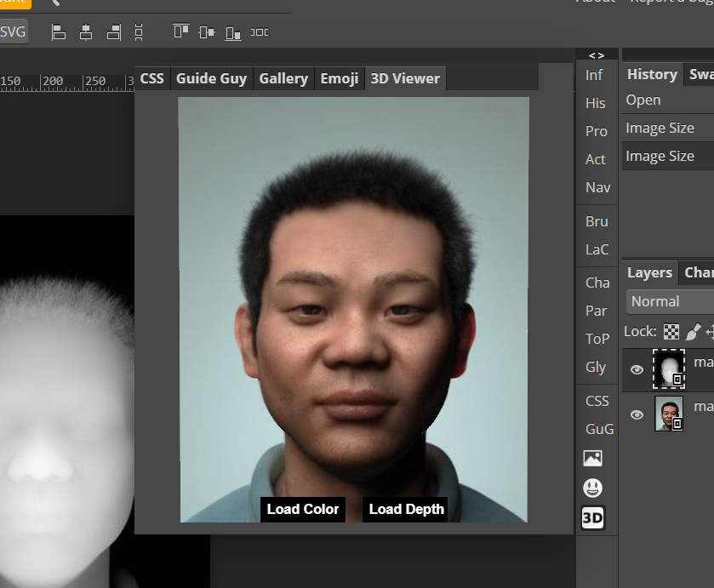Click the color portrait layer thumbnail
The height and width of the screenshot is (588, 714).
coord(669,414)
